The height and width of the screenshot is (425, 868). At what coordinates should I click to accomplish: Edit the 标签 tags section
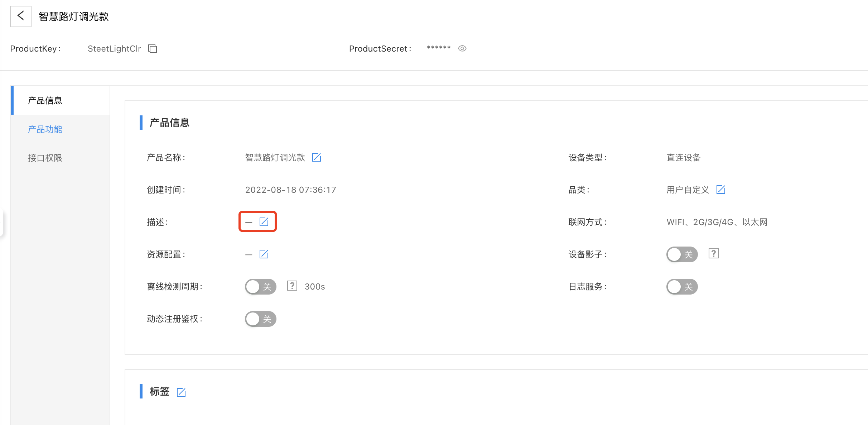point(181,392)
